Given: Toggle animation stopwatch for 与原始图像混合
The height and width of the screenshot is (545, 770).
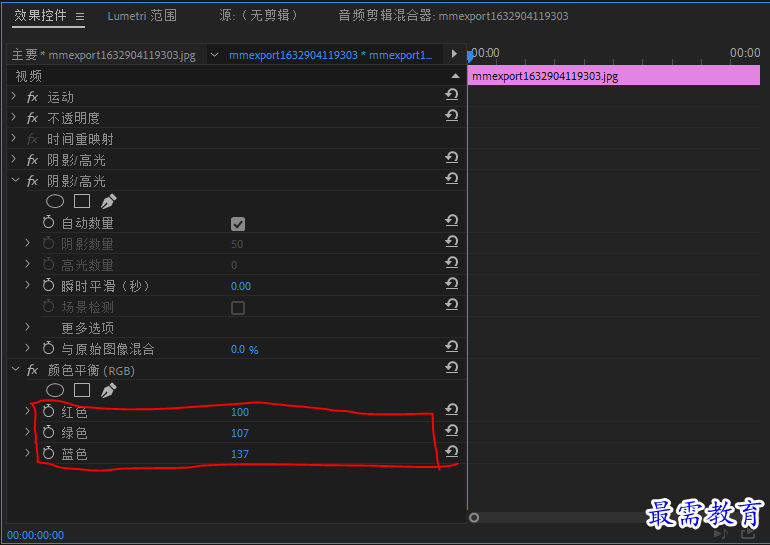Looking at the screenshot, I should 48,348.
